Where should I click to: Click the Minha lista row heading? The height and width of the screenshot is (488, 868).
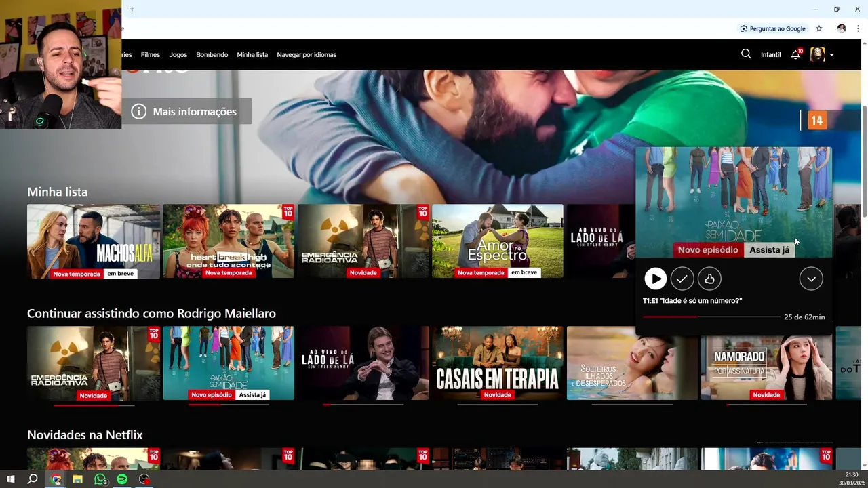pos(57,192)
